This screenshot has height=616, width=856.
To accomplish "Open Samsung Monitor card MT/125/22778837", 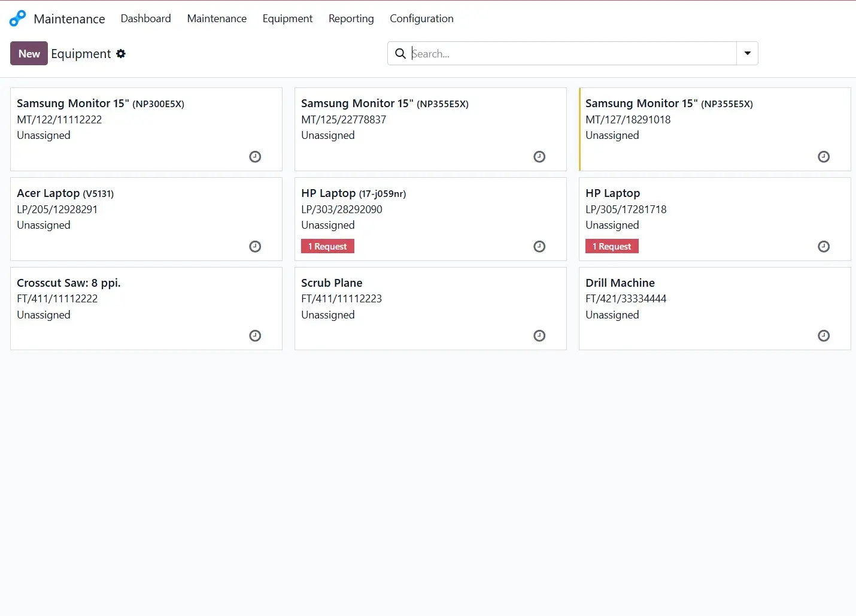I will [x=430, y=129].
